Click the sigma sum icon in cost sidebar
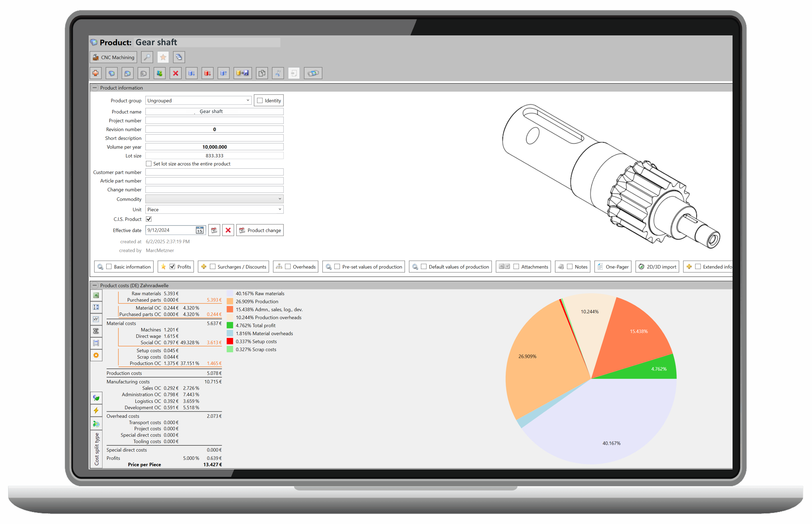Screen dimensions: 812x524 (x=96, y=331)
